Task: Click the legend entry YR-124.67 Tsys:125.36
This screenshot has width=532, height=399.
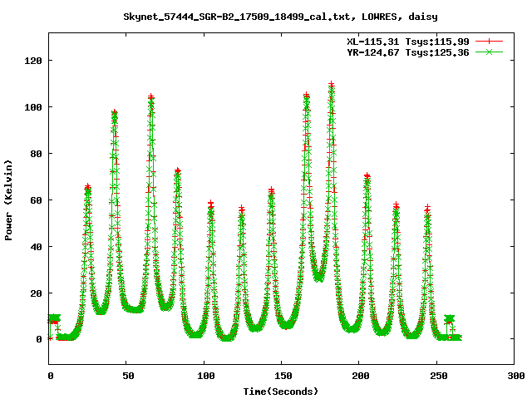Action: (408, 52)
